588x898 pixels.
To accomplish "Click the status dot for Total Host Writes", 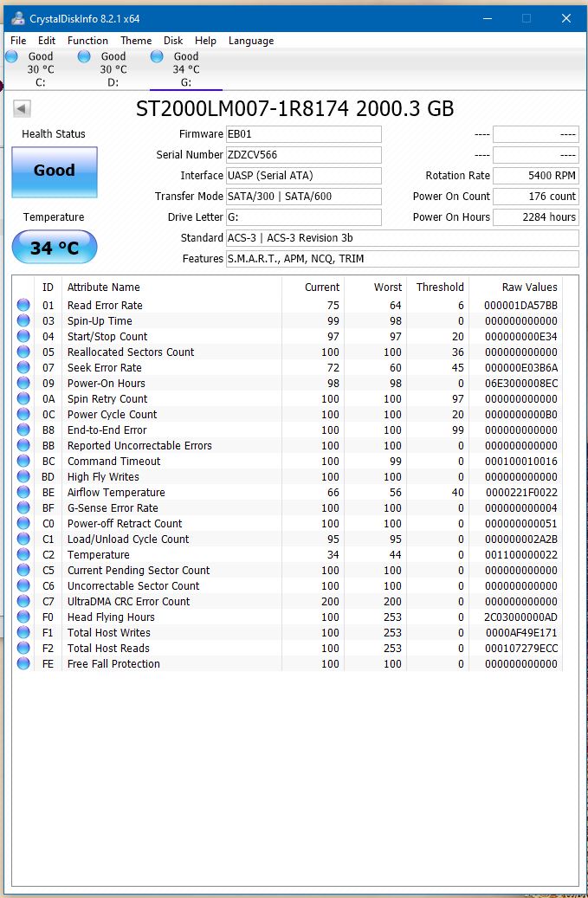I will 23,632.
